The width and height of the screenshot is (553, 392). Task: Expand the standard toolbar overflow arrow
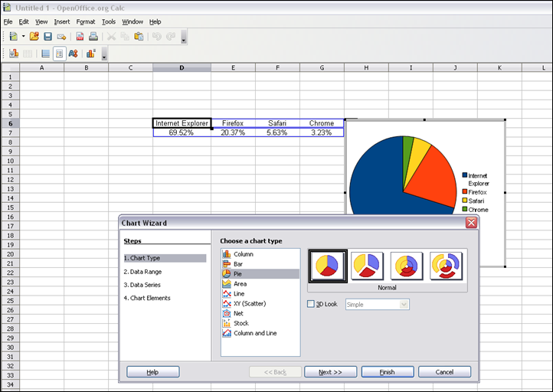(x=183, y=38)
